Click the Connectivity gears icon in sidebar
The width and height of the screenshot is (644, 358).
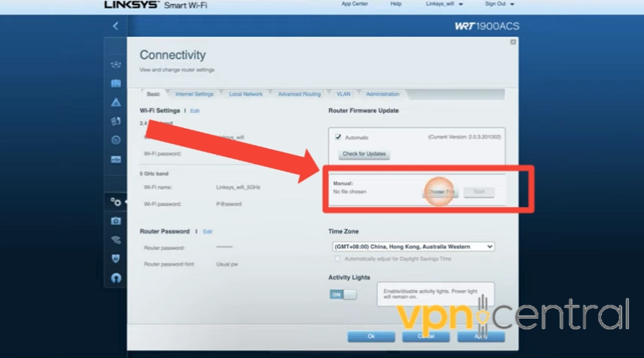tap(115, 202)
